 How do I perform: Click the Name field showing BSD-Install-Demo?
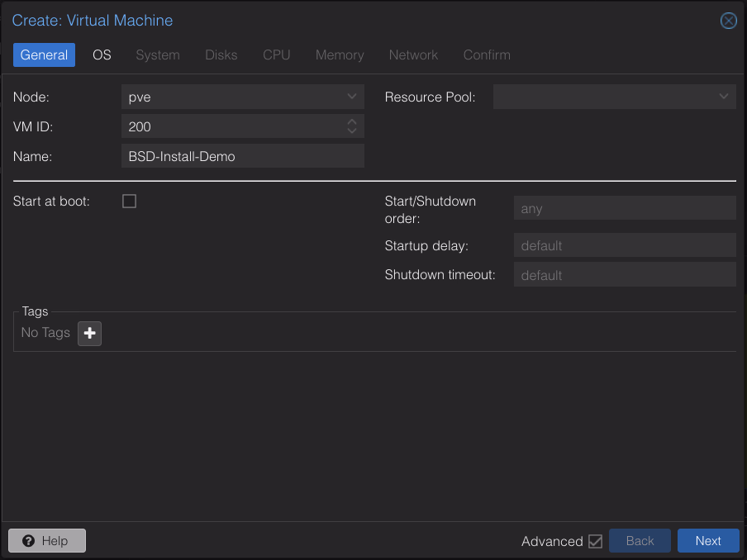click(242, 155)
